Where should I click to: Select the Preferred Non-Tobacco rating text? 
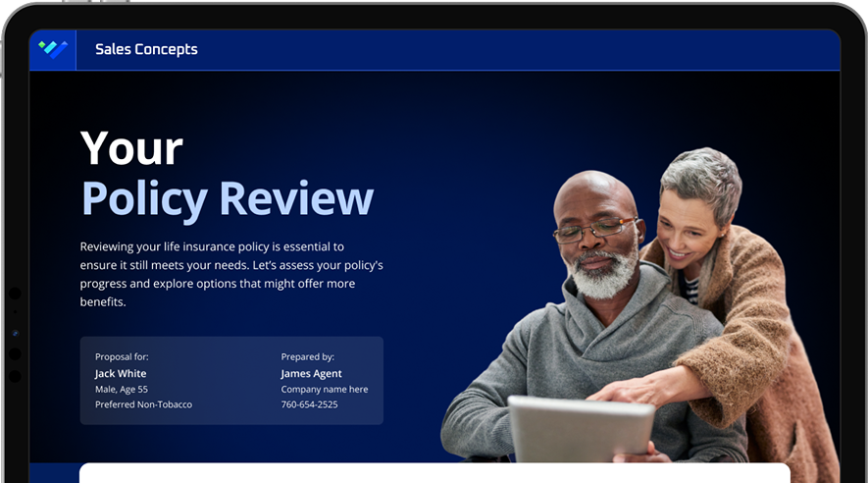[143, 404]
